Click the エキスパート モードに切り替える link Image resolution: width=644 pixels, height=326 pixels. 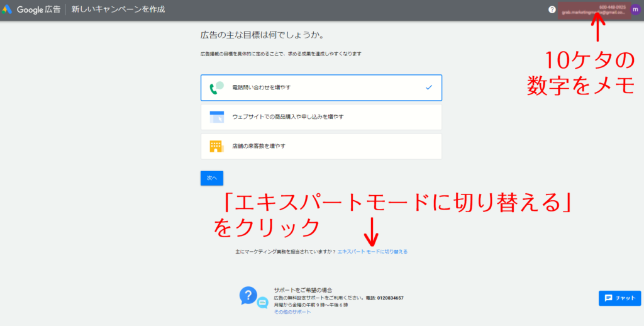tap(372, 252)
